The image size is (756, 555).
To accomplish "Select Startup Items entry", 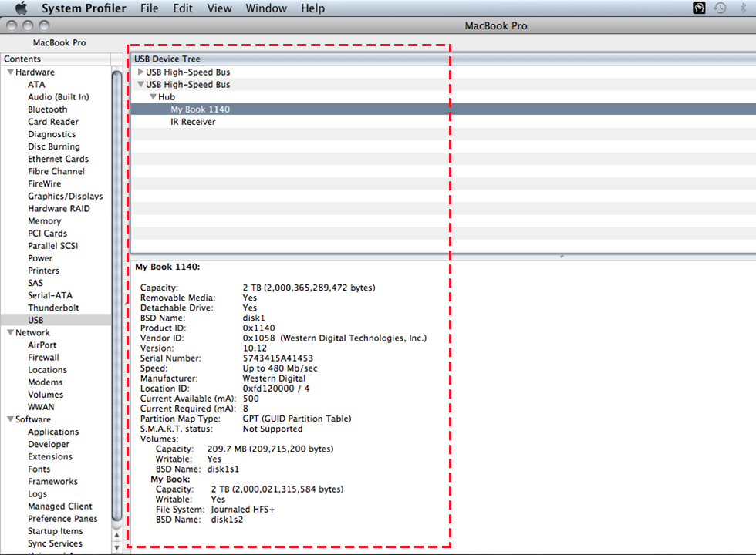I will tap(56, 531).
